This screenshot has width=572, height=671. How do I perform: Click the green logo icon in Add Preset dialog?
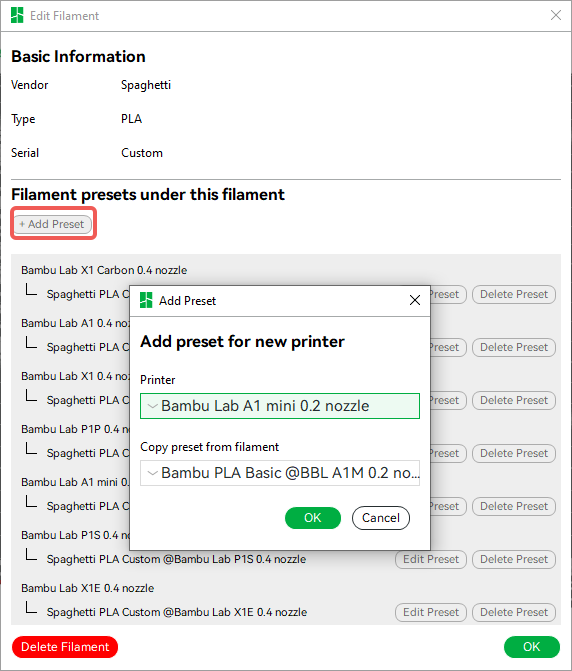coord(146,300)
